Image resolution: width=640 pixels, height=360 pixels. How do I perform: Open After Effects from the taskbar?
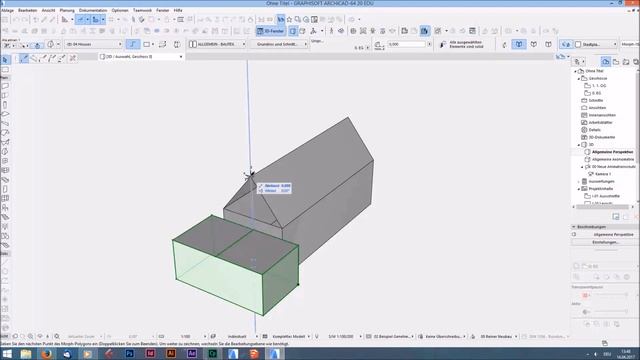(x=192, y=354)
